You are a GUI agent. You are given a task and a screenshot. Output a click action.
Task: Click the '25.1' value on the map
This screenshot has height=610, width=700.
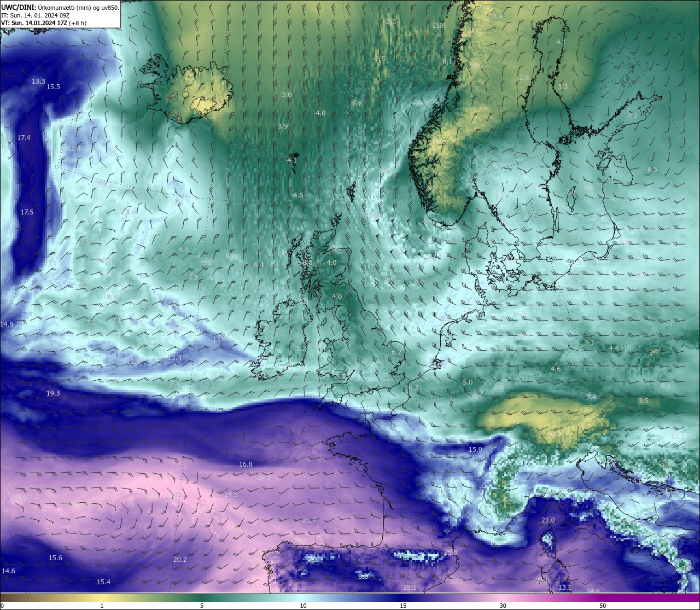click(x=410, y=587)
